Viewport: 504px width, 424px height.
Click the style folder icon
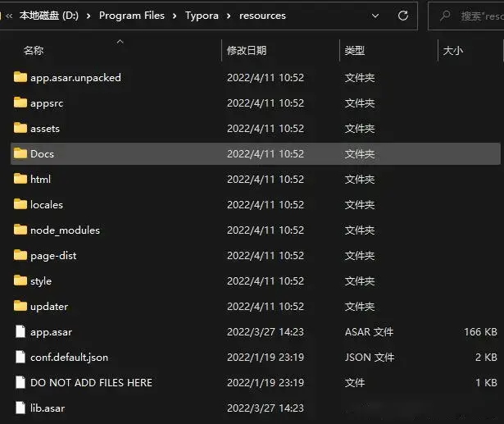(20, 280)
